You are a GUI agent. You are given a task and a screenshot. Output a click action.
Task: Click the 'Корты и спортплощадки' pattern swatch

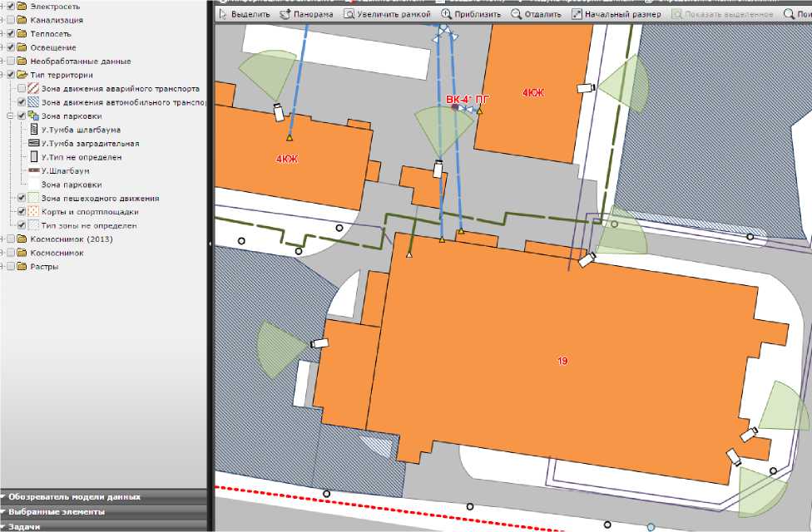pos(34,212)
